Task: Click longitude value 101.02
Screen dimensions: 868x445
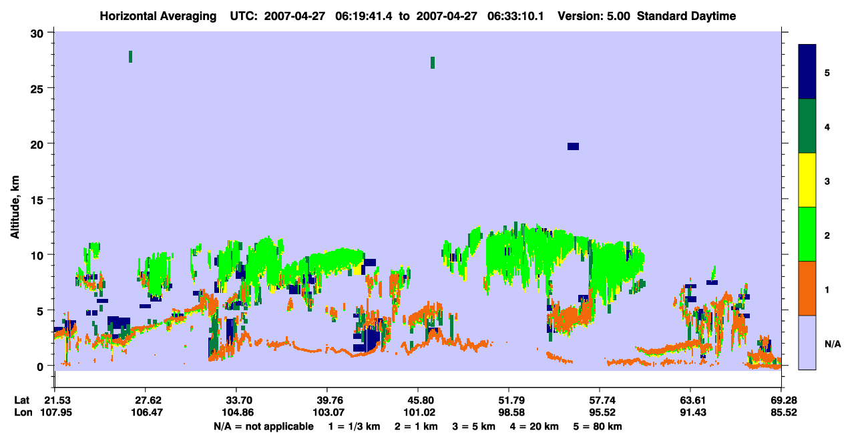Action: 418,412
